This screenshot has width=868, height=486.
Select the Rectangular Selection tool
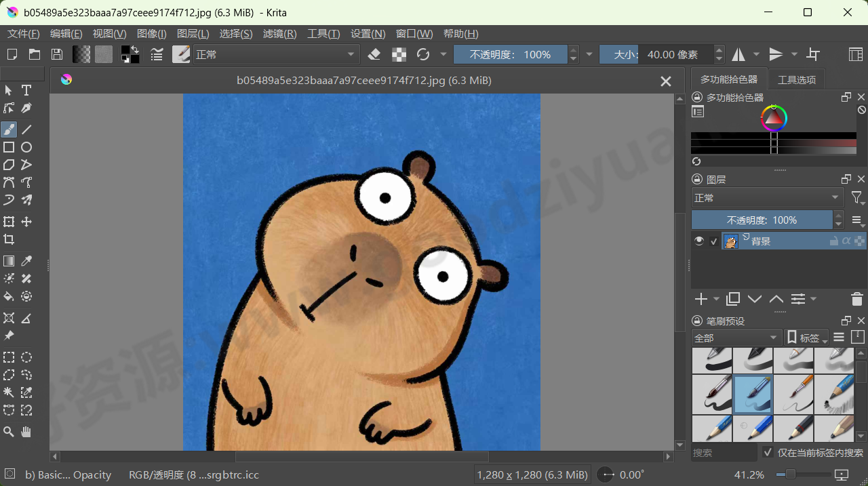pos(9,357)
